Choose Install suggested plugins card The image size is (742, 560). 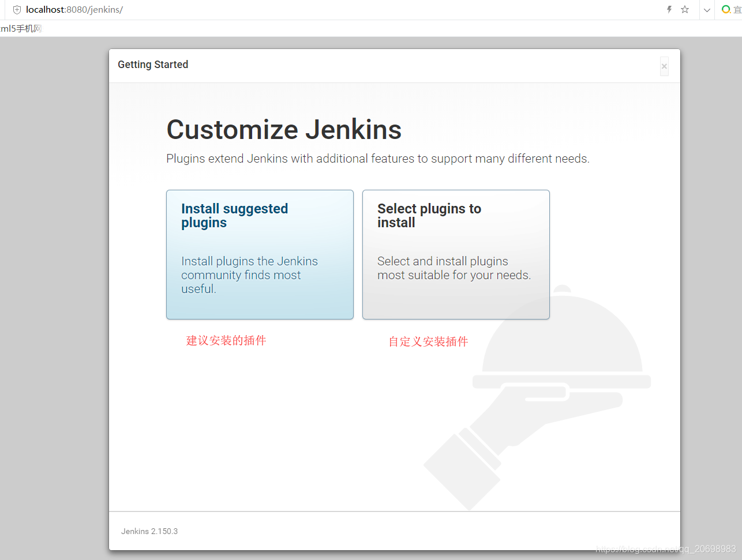coord(260,254)
